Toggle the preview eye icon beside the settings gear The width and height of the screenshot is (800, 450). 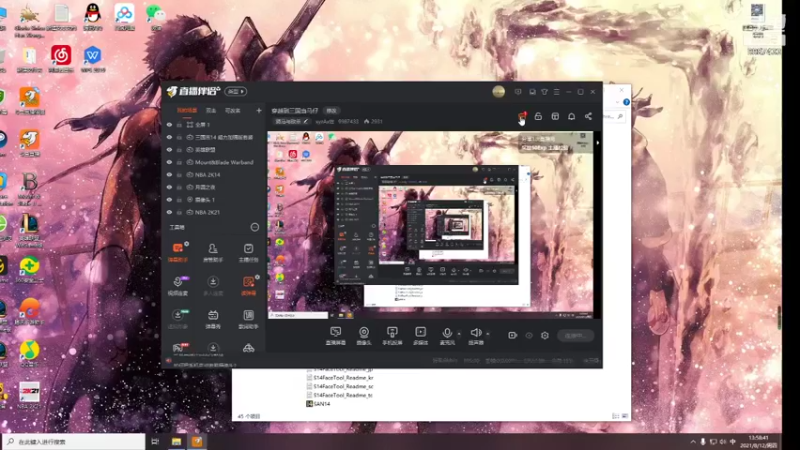pos(529,335)
